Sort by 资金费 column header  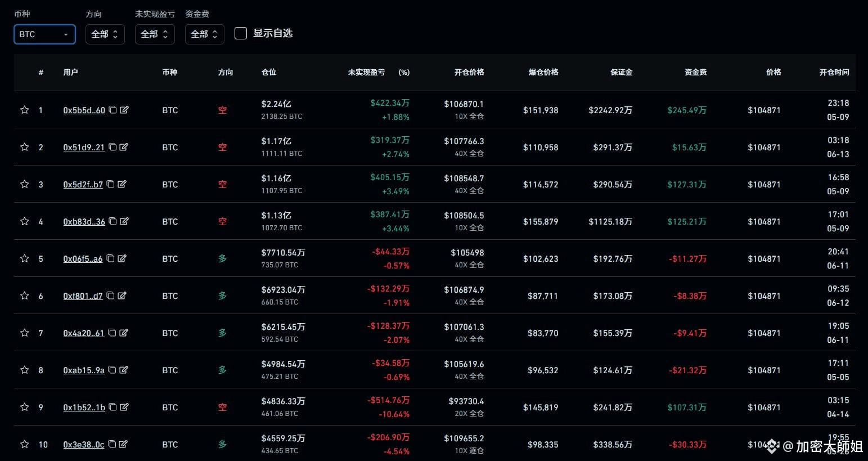coord(696,72)
